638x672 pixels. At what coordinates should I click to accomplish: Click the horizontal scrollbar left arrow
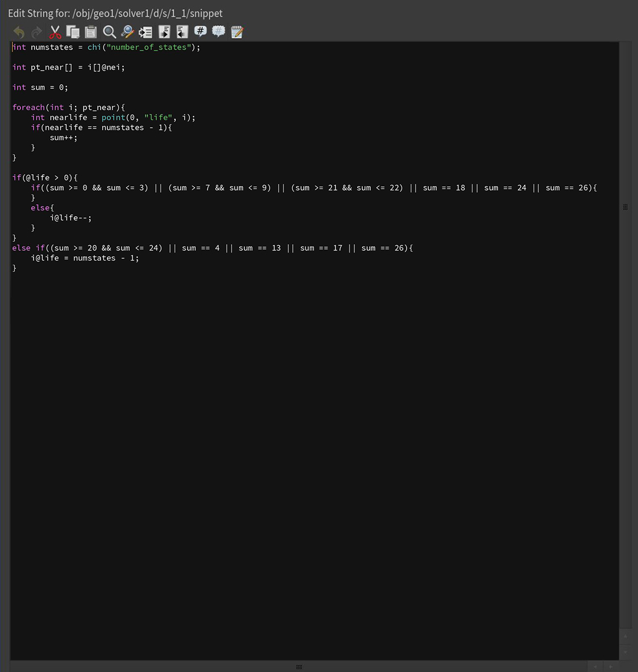[595, 666]
